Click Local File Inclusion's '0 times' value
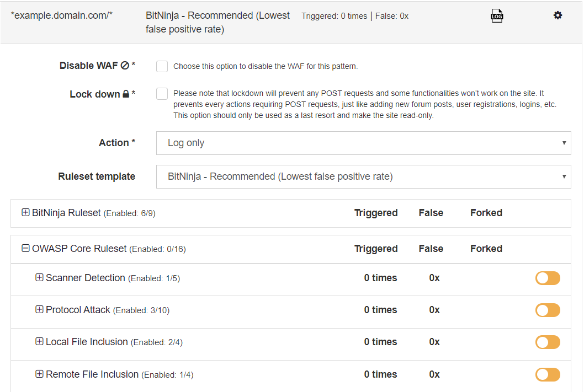The image size is (584, 392). click(381, 342)
